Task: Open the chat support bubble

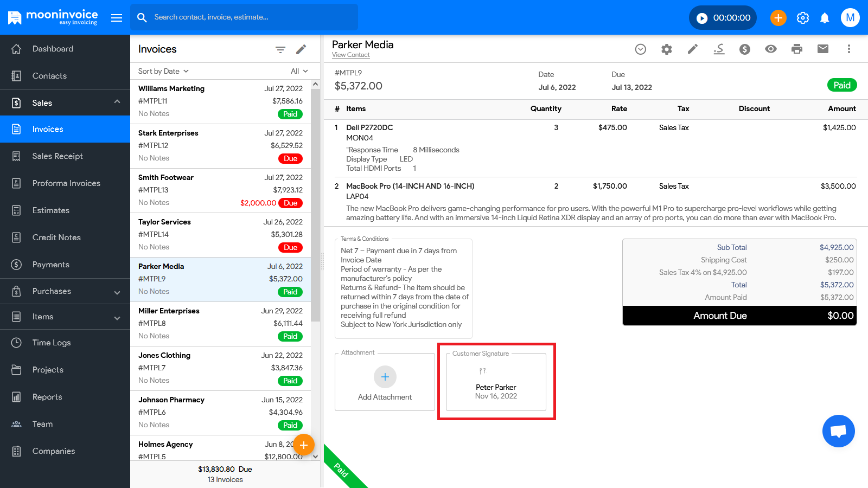Action: [839, 431]
